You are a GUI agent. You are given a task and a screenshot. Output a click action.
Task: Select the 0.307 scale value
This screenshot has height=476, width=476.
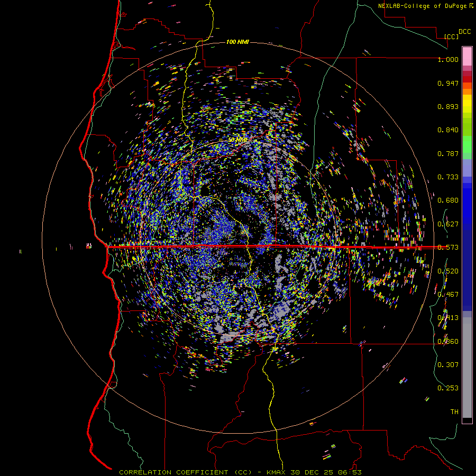click(448, 365)
